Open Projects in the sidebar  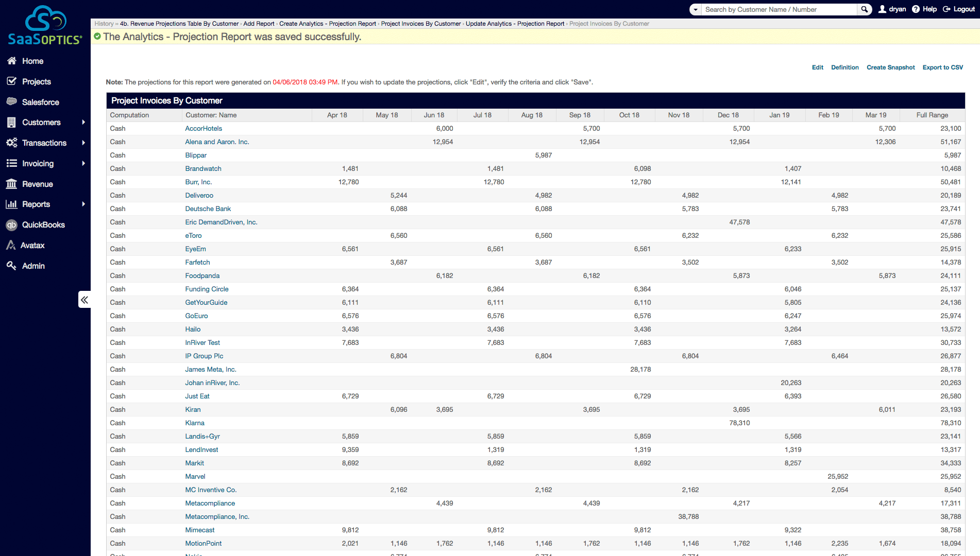37,81
